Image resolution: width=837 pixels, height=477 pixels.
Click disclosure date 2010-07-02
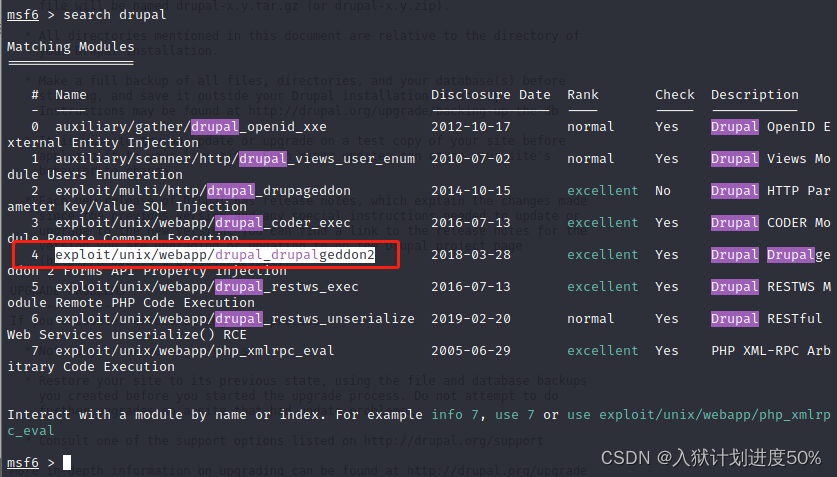(471, 159)
